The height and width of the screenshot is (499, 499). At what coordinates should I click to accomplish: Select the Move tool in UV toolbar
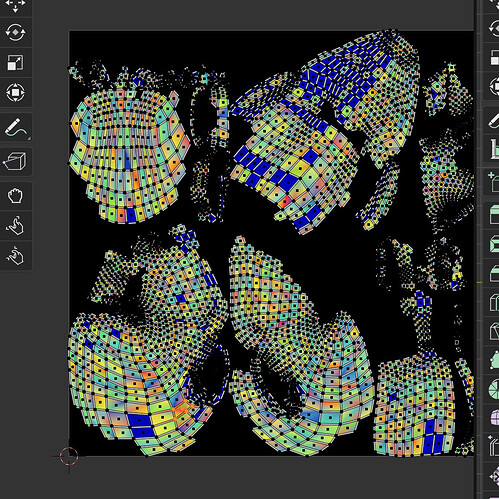15,7
